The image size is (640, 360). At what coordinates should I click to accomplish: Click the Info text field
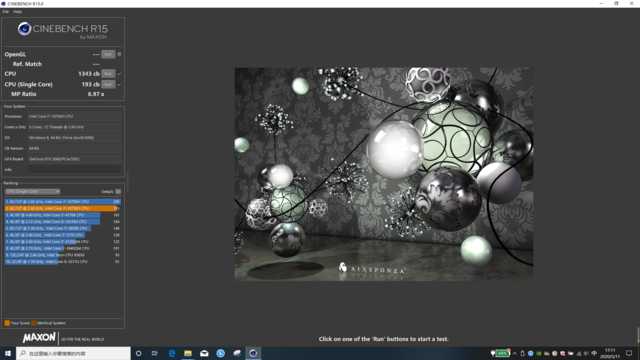(x=75, y=169)
